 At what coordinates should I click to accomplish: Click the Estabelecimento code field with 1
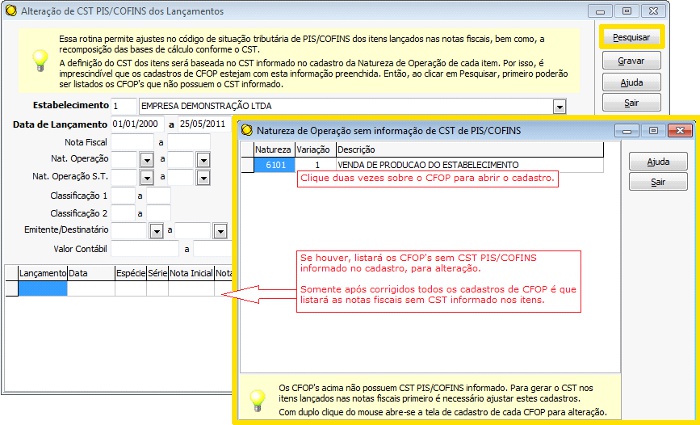(x=124, y=106)
